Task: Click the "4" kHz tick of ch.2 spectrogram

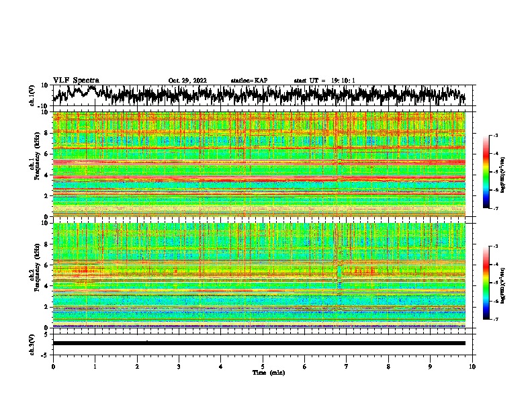Action: pyautogui.click(x=47, y=286)
